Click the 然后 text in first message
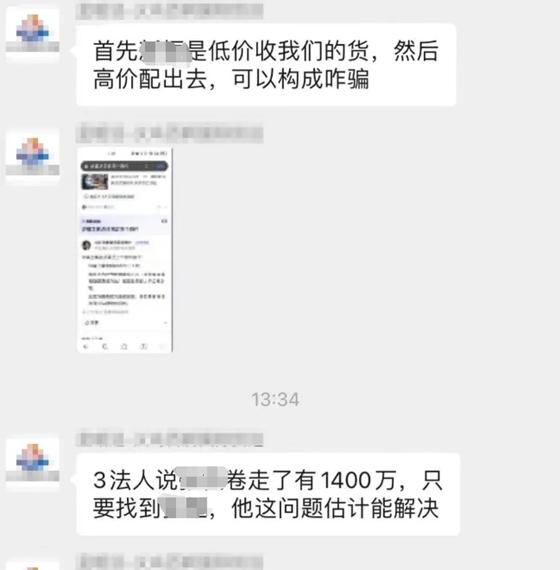This screenshot has width=560, height=570. pyautogui.click(x=416, y=51)
